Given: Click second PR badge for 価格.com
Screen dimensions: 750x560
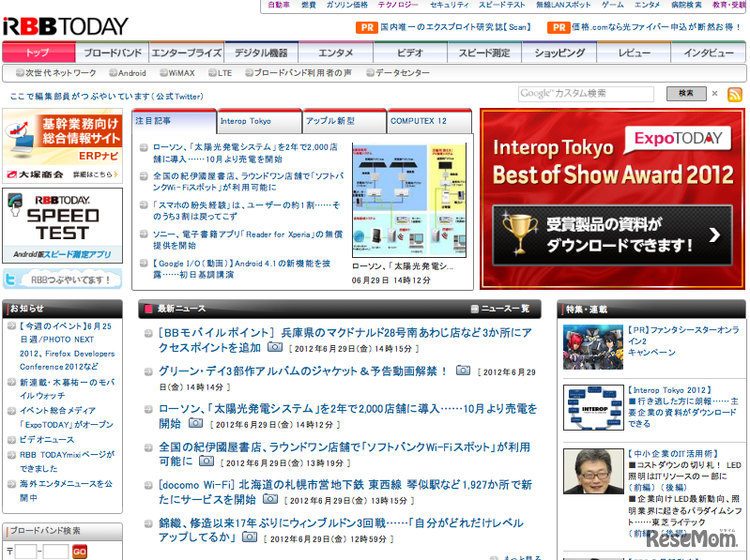Looking at the screenshot, I should coord(559,28).
